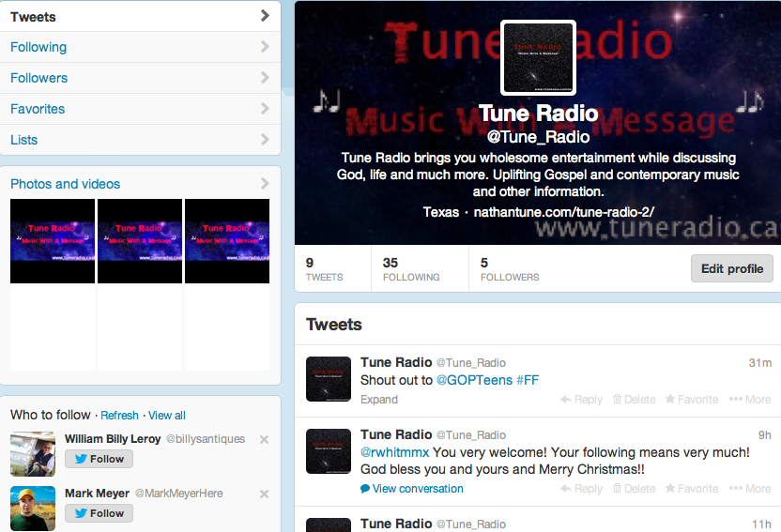Click @billysantiques handle
Viewport: 781px width, 532px height.
206,439
